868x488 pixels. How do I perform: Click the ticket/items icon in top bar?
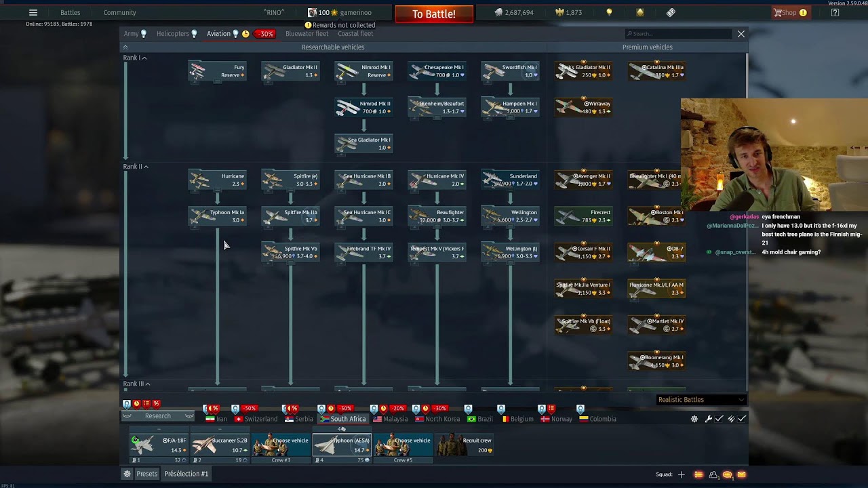click(x=671, y=12)
